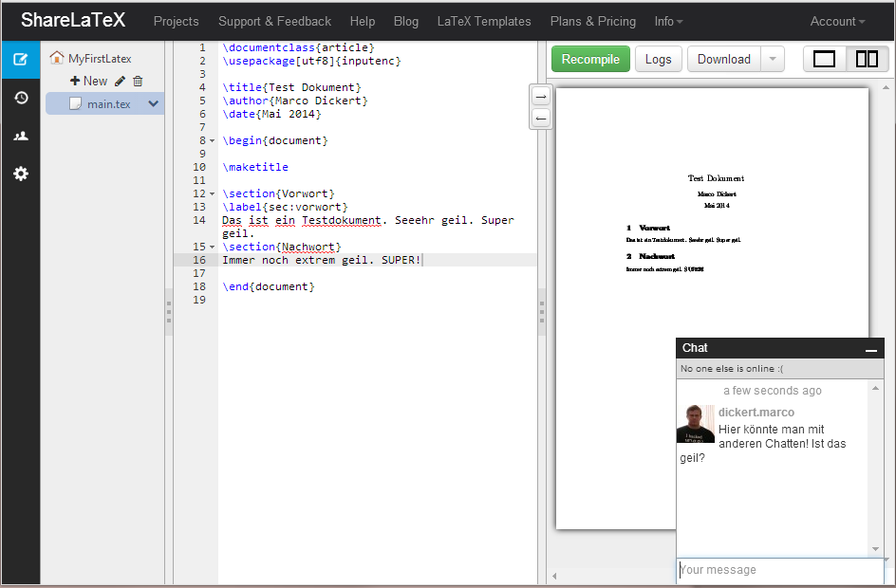Open project settings via gear icon
Image resolution: width=896 pixels, height=588 pixels.
(x=20, y=173)
